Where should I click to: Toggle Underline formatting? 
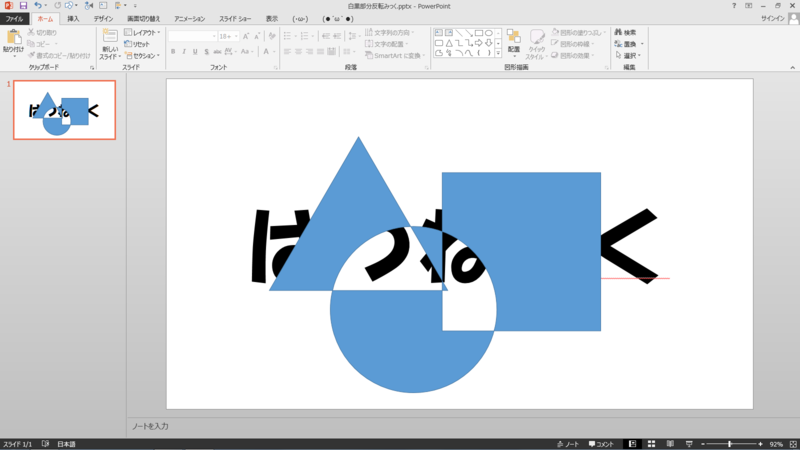point(195,52)
